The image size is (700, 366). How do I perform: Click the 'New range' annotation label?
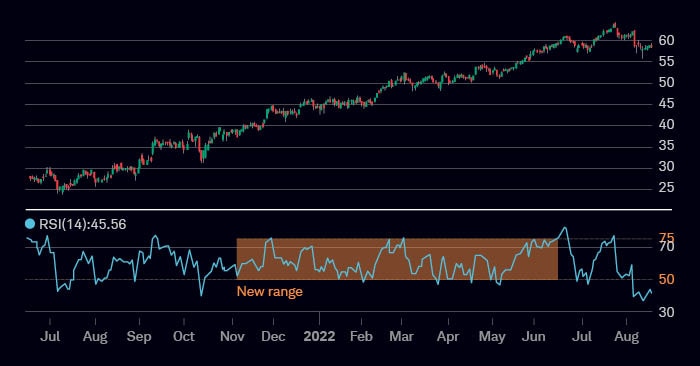270,291
